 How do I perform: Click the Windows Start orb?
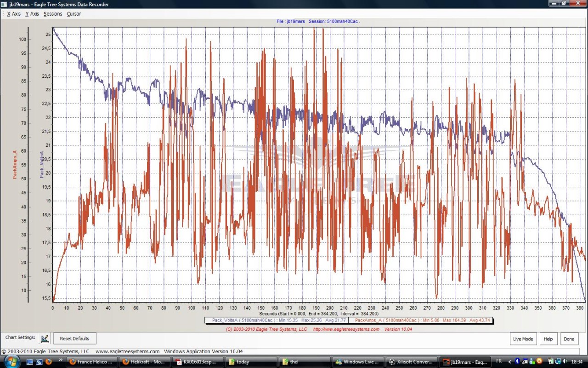(11, 362)
